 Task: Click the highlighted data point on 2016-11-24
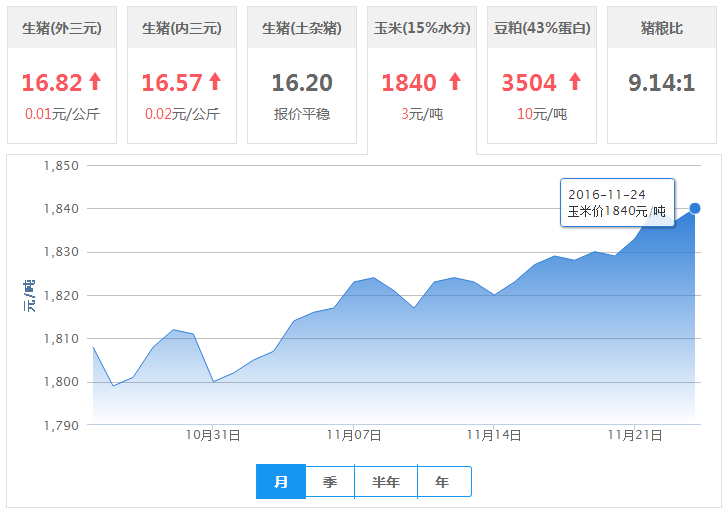(x=695, y=209)
